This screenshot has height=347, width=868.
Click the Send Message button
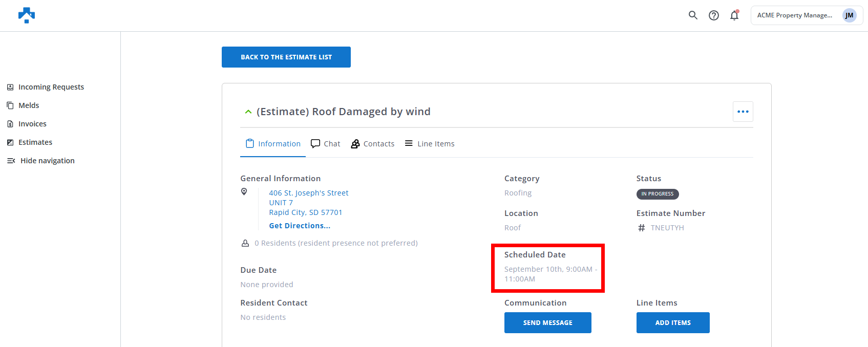pos(548,323)
